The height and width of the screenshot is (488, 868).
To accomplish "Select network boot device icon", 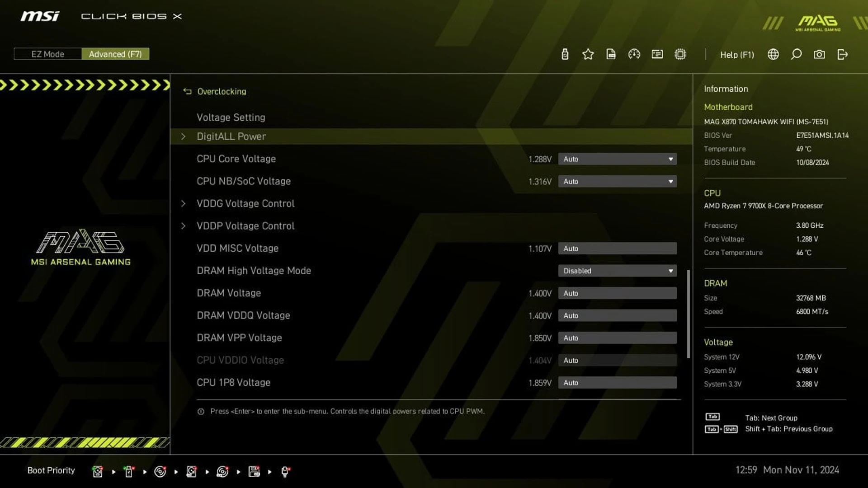I will [285, 471].
